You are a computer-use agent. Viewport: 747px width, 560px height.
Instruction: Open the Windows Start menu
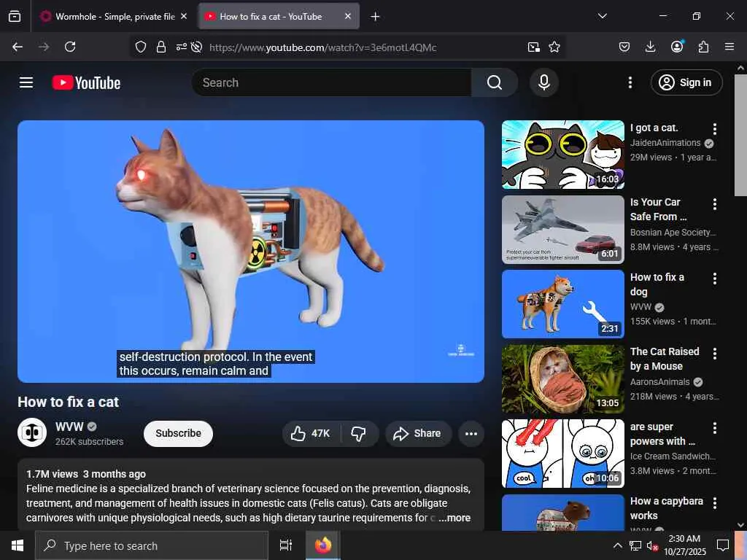point(18,545)
